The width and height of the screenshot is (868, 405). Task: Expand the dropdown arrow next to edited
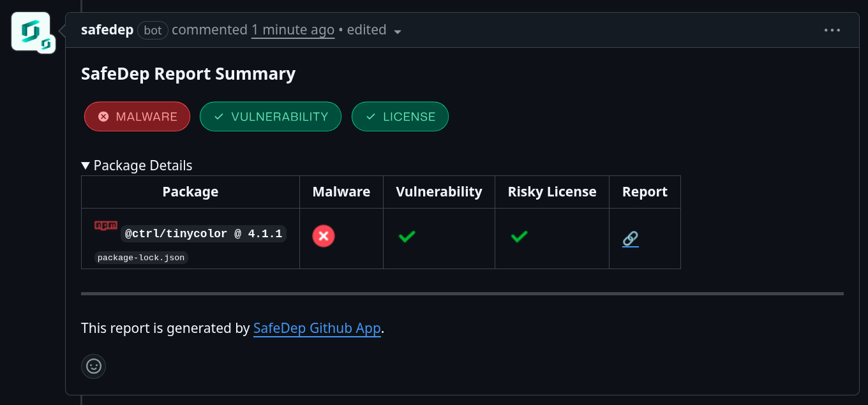coord(398,31)
